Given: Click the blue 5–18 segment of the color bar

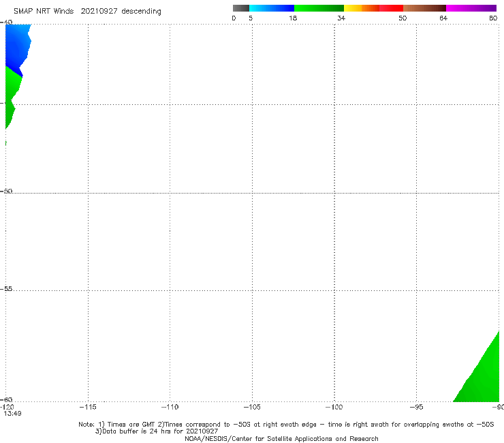Looking at the screenshot, I should (x=272, y=8).
